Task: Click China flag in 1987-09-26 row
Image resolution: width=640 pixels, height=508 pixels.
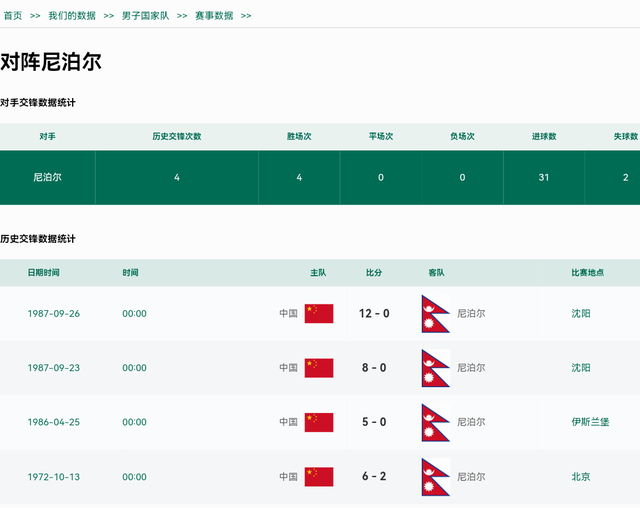Action: (319, 313)
